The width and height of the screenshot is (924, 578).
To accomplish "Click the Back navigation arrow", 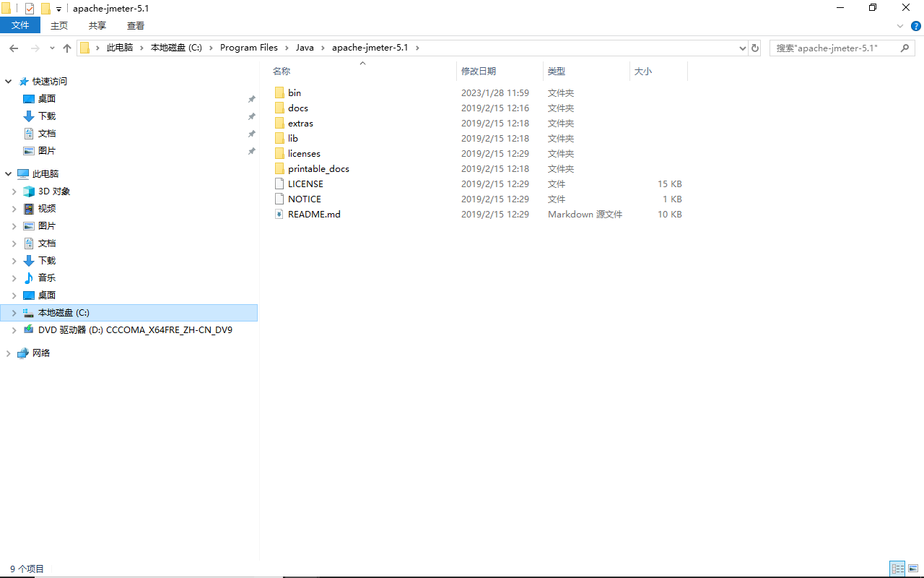I will pyautogui.click(x=14, y=48).
